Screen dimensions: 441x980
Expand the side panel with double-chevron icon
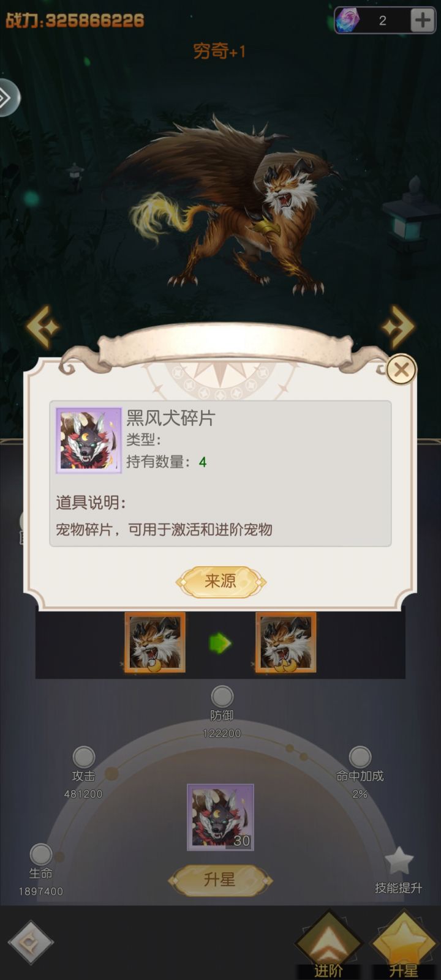coord(8,97)
